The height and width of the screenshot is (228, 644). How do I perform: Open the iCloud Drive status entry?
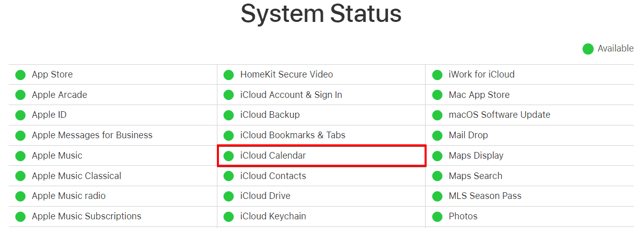(265, 196)
